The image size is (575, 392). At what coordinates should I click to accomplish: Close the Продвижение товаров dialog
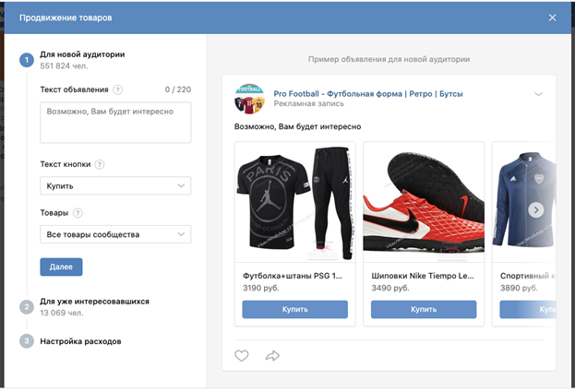(x=552, y=18)
